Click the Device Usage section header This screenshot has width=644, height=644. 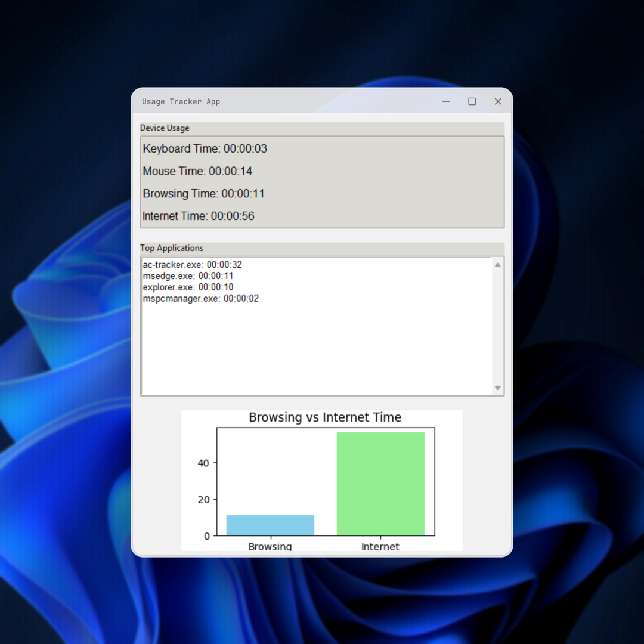[x=165, y=128]
